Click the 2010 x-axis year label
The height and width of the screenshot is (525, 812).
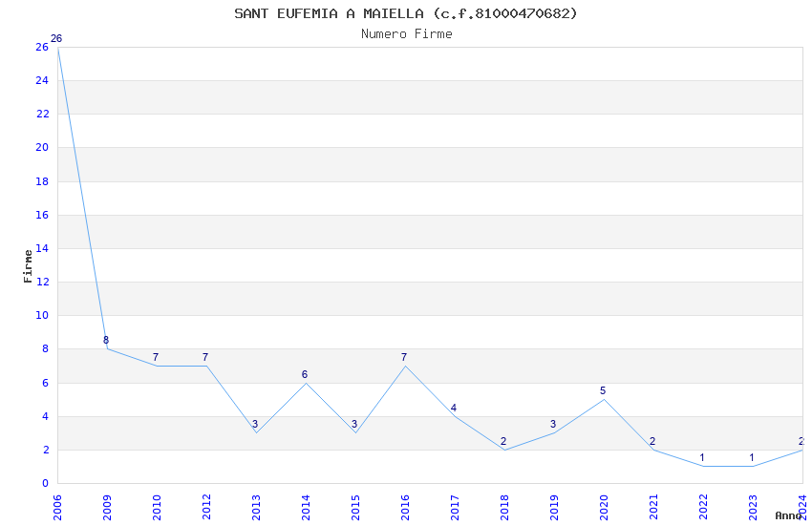[x=157, y=508]
